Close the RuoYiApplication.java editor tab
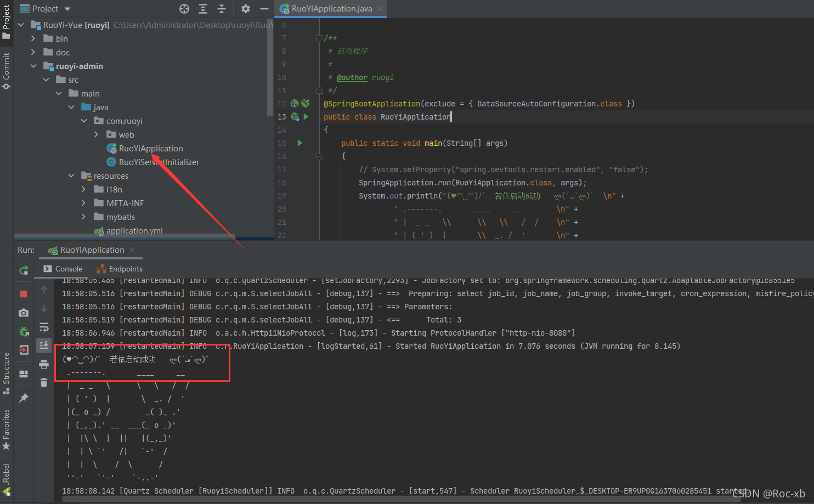 click(x=380, y=9)
